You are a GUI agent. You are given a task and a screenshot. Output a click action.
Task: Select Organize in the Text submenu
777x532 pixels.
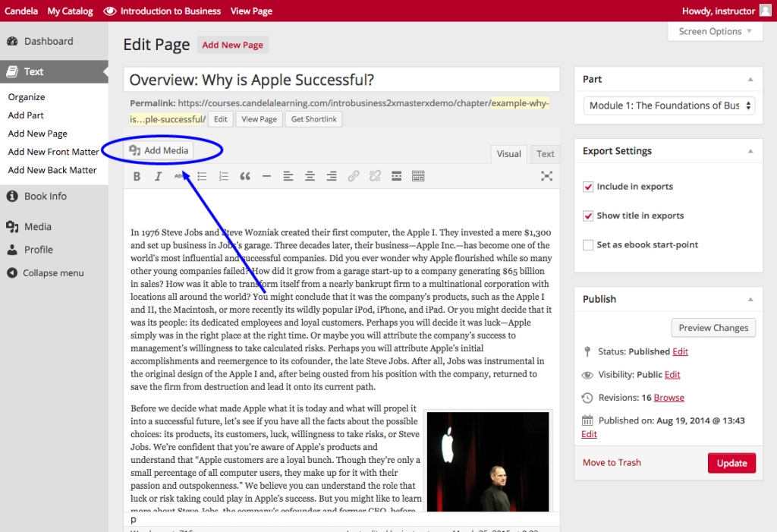click(27, 97)
